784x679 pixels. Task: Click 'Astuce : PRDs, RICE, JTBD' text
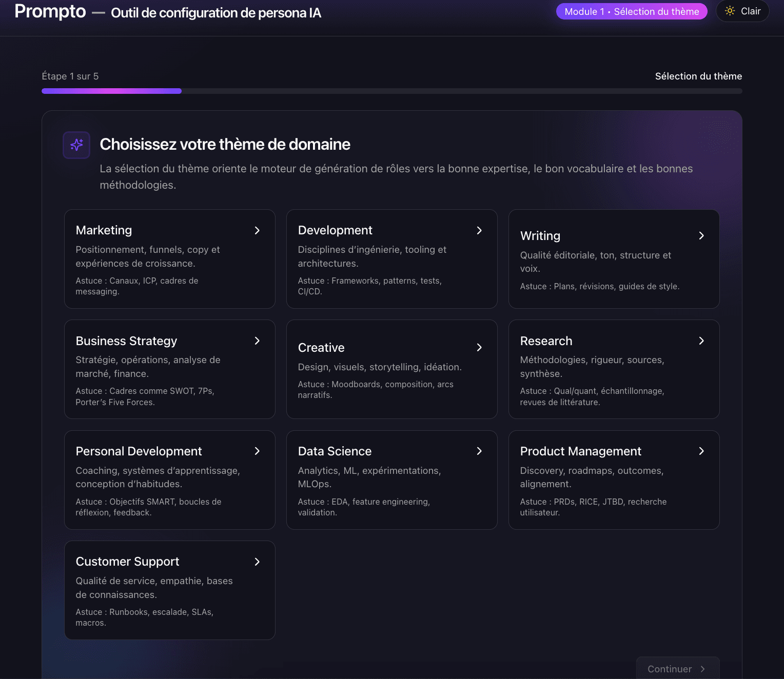click(x=593, y=507)
